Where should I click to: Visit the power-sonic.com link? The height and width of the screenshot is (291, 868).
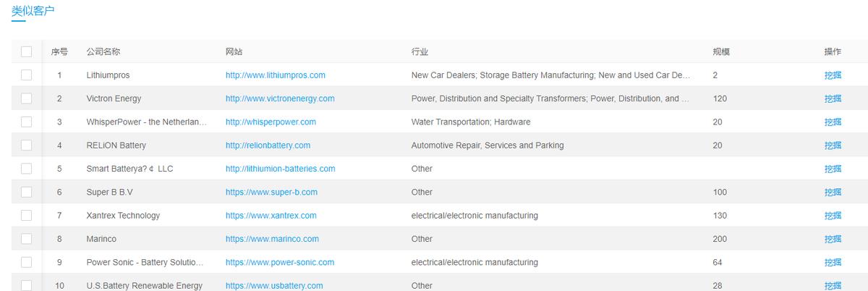pyautogui.click(x=279, y=262)
